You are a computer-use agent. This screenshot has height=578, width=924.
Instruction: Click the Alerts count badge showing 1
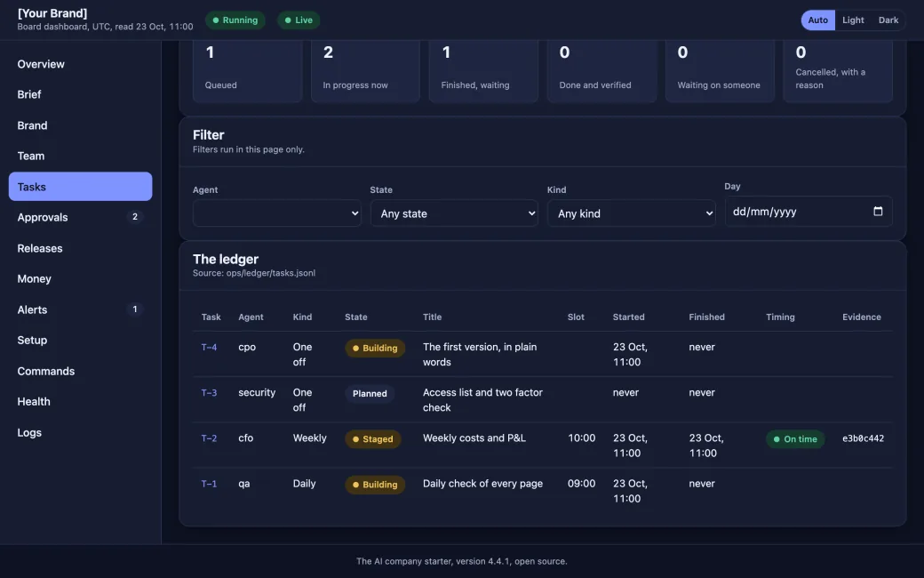coord(135,309)
